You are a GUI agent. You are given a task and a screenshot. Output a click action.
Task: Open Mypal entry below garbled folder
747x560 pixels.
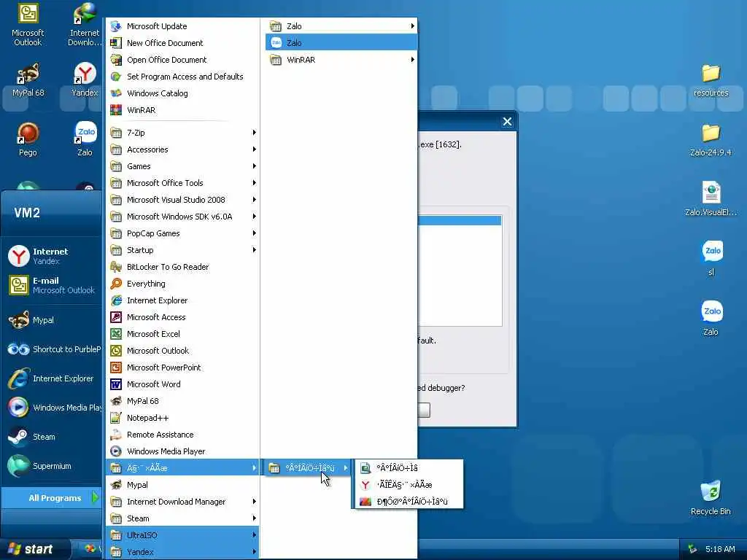tap(182, 485)
